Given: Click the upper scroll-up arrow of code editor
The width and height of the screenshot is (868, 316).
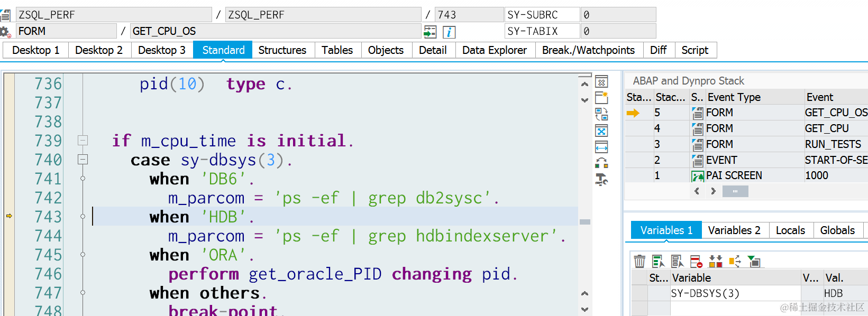Looking at the screenshot, I should pos(584,84).
